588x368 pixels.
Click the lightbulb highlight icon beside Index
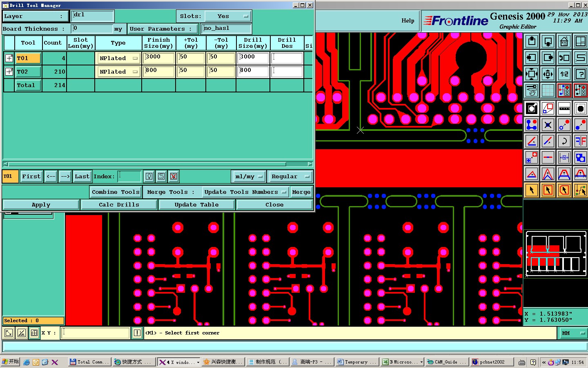[x=149, y=176]
